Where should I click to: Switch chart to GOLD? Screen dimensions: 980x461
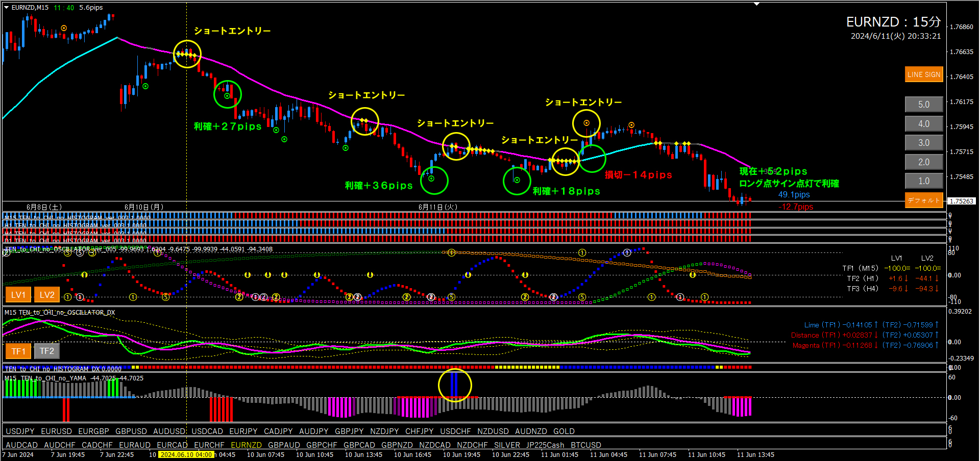[x=564, y=431]
